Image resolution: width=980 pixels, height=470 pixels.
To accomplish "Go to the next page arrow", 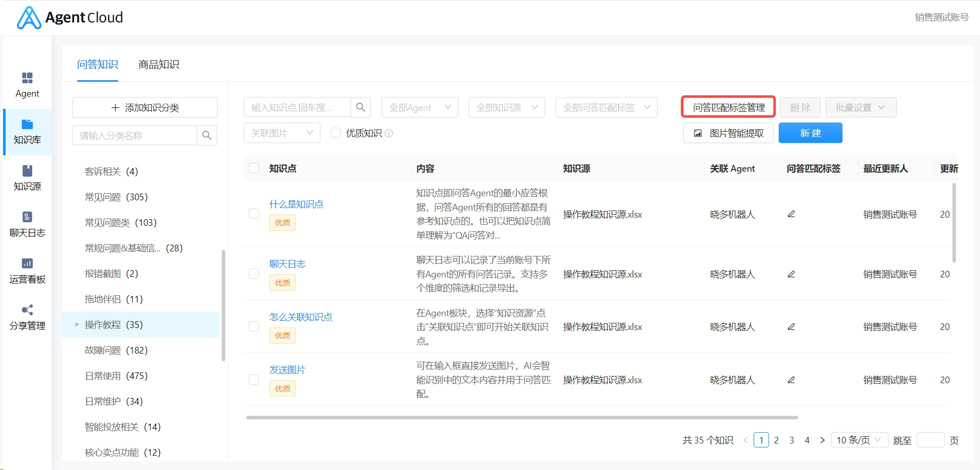I will 822,440.
